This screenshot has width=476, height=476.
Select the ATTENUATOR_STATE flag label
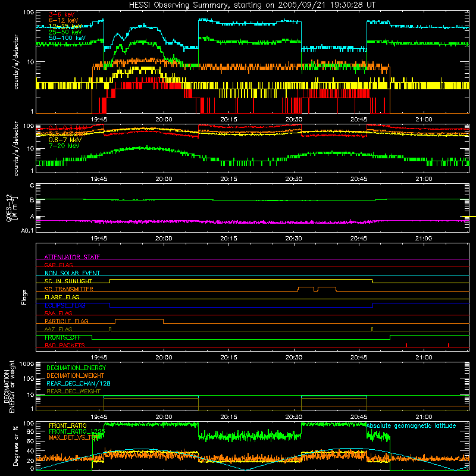[x=72, y=257]
